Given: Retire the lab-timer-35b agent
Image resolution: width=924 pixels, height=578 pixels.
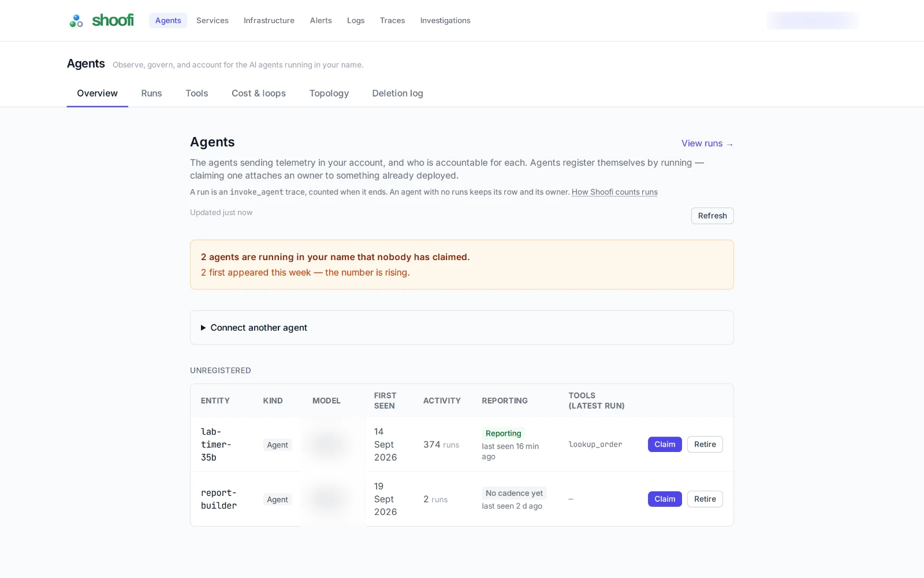Looking at the screenshot, I should coord(705,444).
